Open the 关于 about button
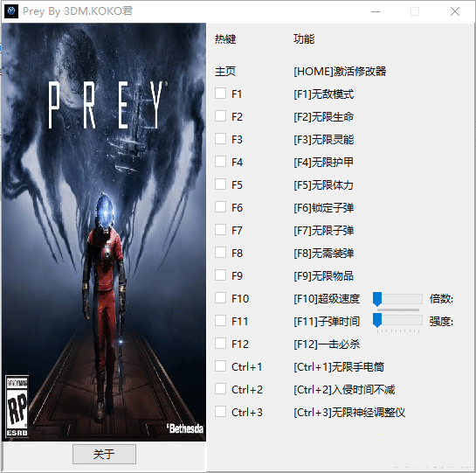 point(104,454)
